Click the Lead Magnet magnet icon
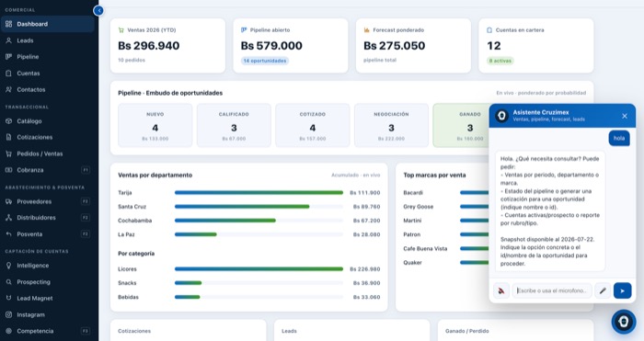 [x=8, y=299]
